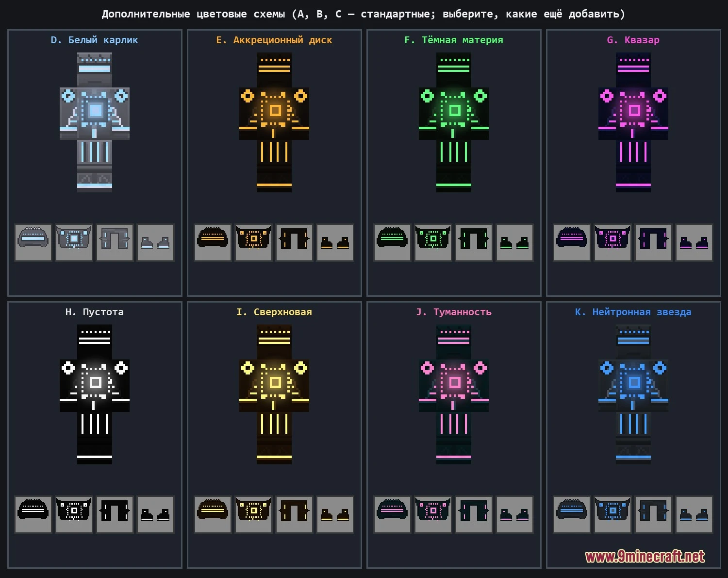The width and height of the screenshot is (728, 578).
Task: Click the white Пустота chestplate icon
Action: tap(74, 514)
